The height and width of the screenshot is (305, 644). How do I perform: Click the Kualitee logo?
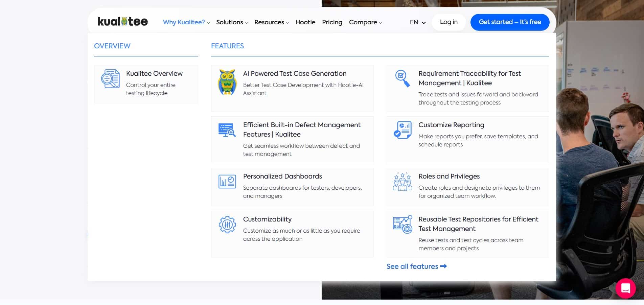[x=123, y=22]
